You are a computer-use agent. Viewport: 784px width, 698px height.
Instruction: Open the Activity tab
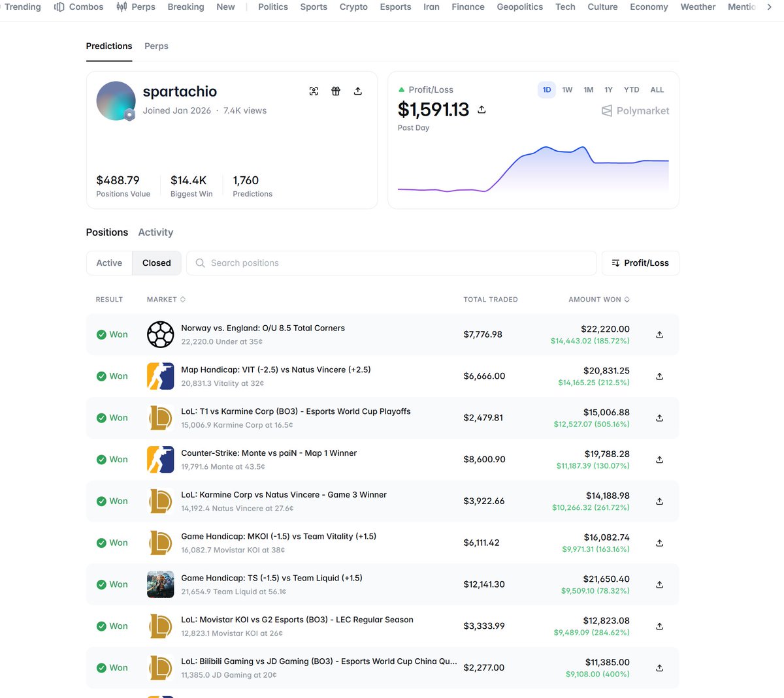155,232
